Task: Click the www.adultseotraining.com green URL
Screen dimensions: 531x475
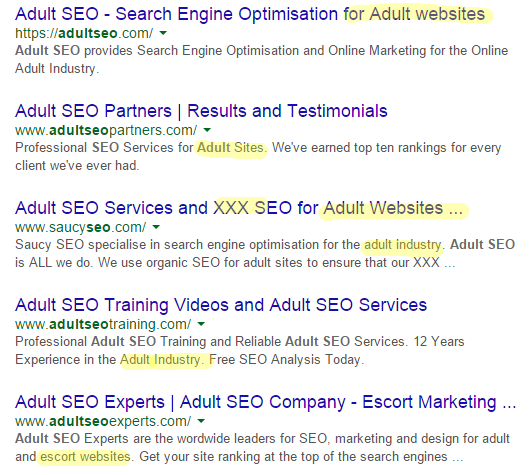Action: 103,324
